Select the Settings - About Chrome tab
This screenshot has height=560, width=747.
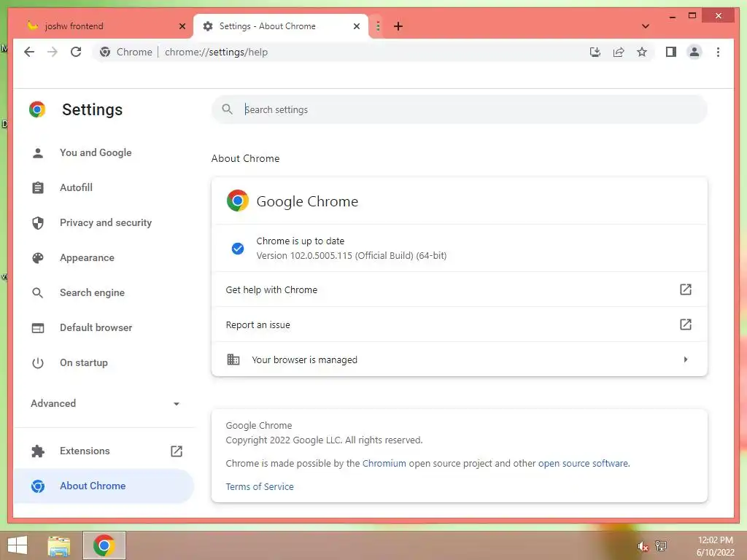281,26
